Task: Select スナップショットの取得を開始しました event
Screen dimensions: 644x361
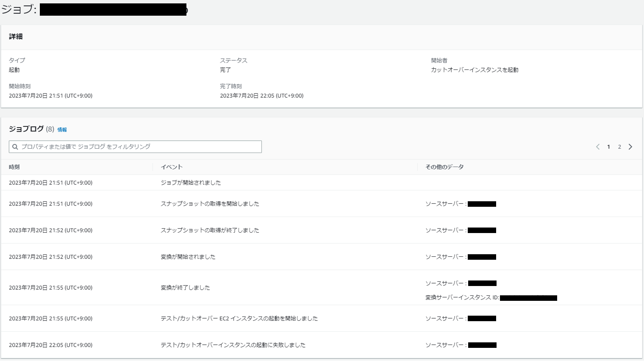Action: click(210, 204)
